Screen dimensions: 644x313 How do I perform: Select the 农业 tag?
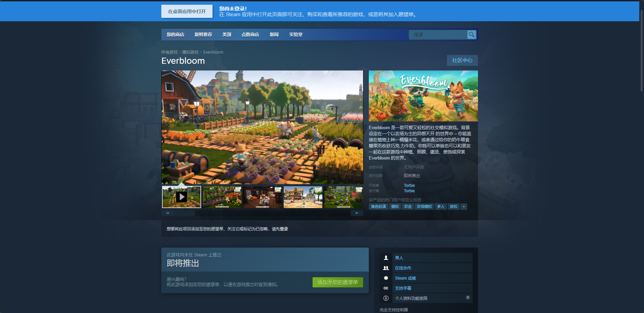coord(408,206)
